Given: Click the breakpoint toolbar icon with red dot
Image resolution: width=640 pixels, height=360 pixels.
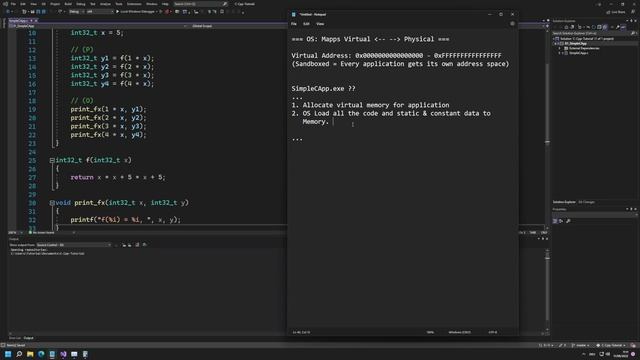Looking at the screenshot, I should [x=167, y=12].
